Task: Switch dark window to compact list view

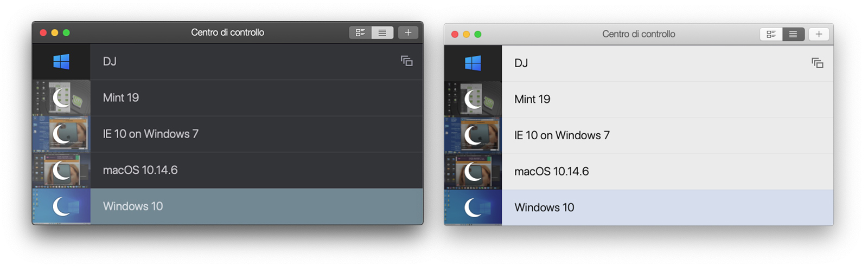Action: coord(382,32)
